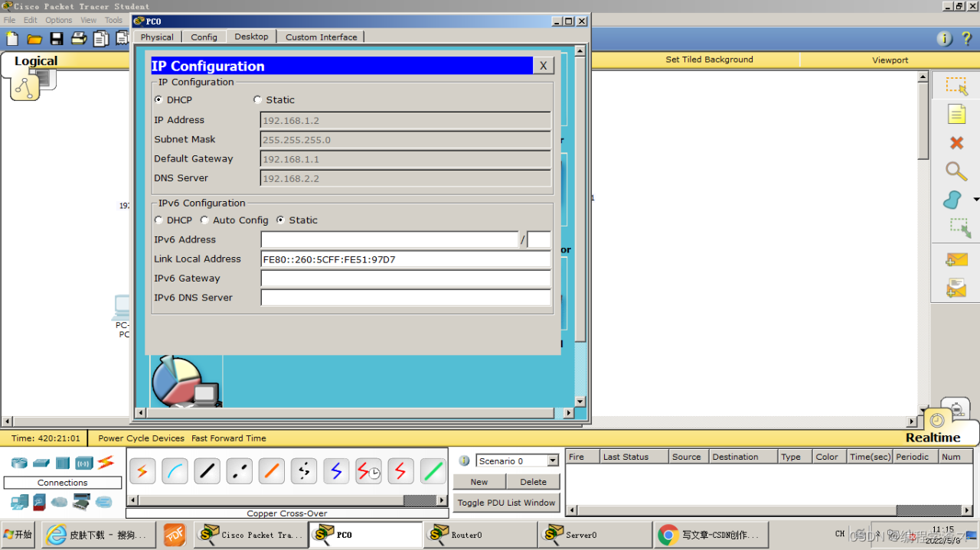Select the Add Simple PDU envelope
The image size is (980, 550).
coord(956,260)
